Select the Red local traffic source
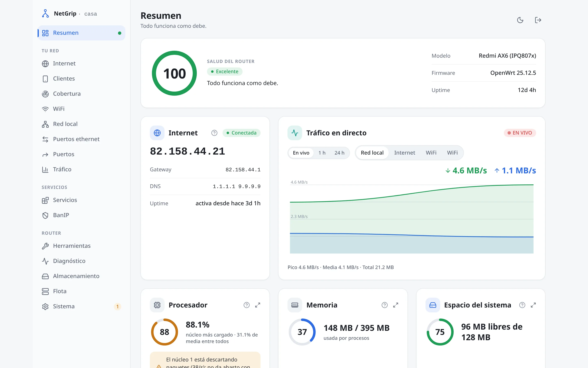 coord(372,153)
